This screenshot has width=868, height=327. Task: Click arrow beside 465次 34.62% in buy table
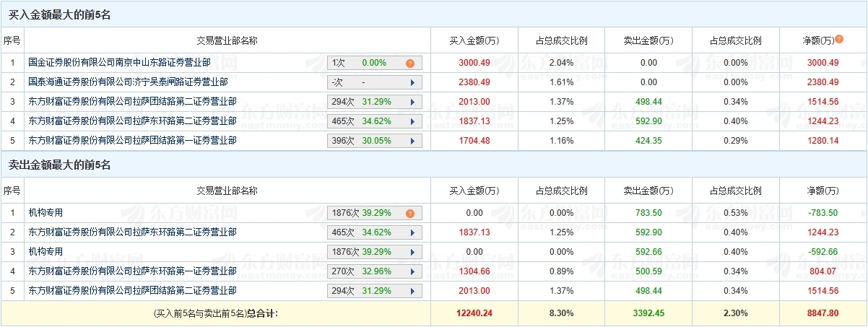click(x=412, y=121)
